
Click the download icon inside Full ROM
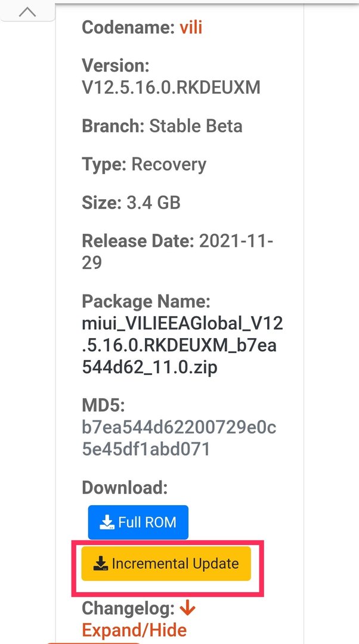click(x=107, y=522)
